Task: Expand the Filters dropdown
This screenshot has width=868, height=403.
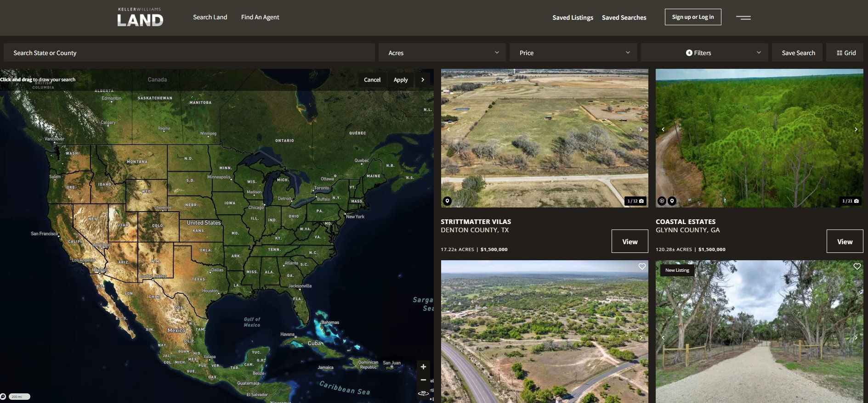Action: [x=704, y=53]
